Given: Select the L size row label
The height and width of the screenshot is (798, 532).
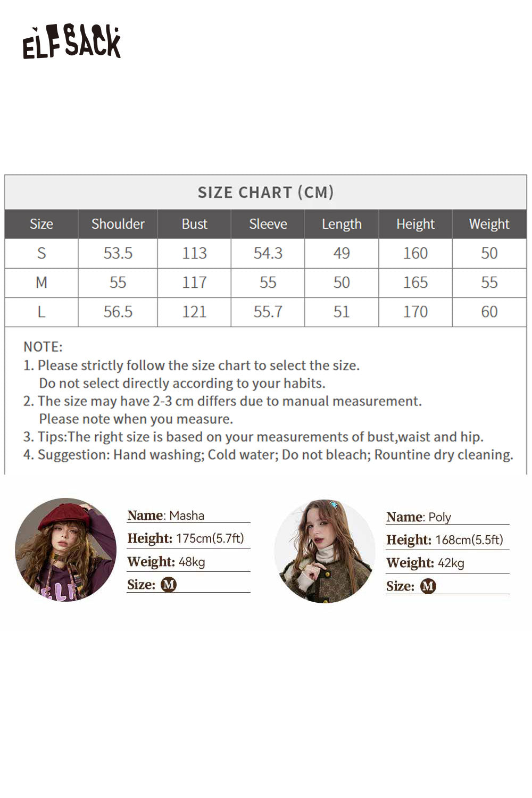Looking at the screenshot, I should coord(41,312).
